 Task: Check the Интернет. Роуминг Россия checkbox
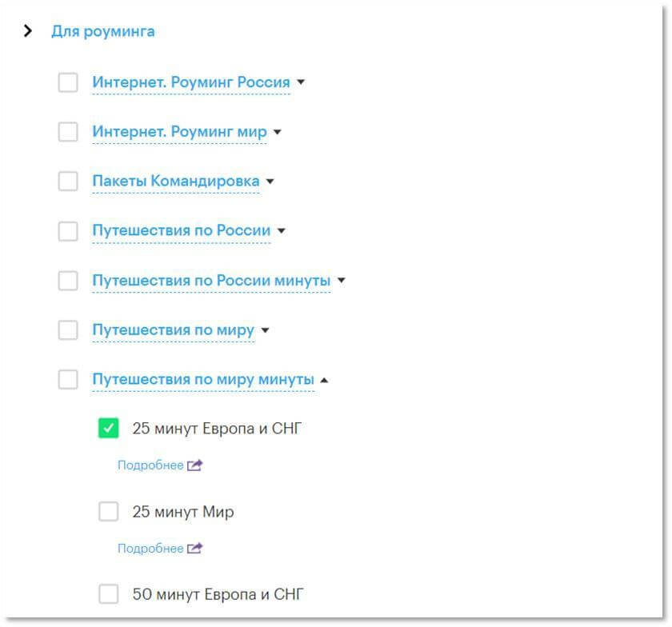(x=68, y=82)
